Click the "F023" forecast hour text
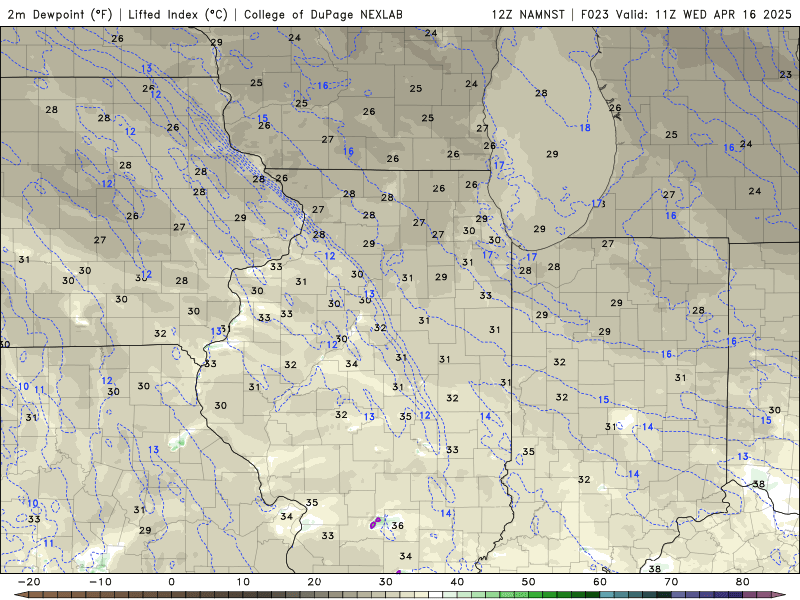 tap(596, 14)
